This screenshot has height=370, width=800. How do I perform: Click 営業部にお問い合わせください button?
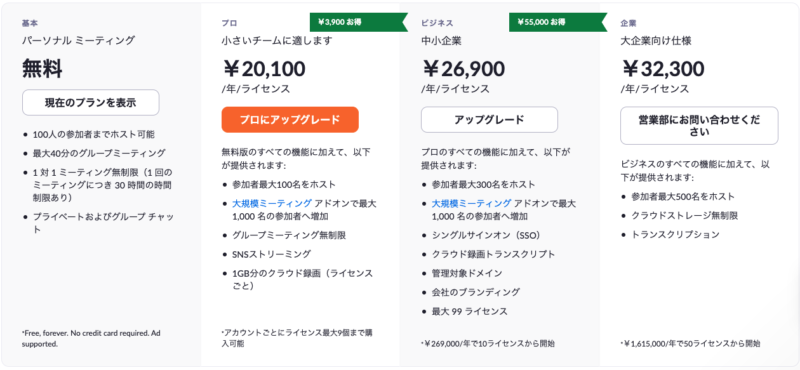(699, 126)
